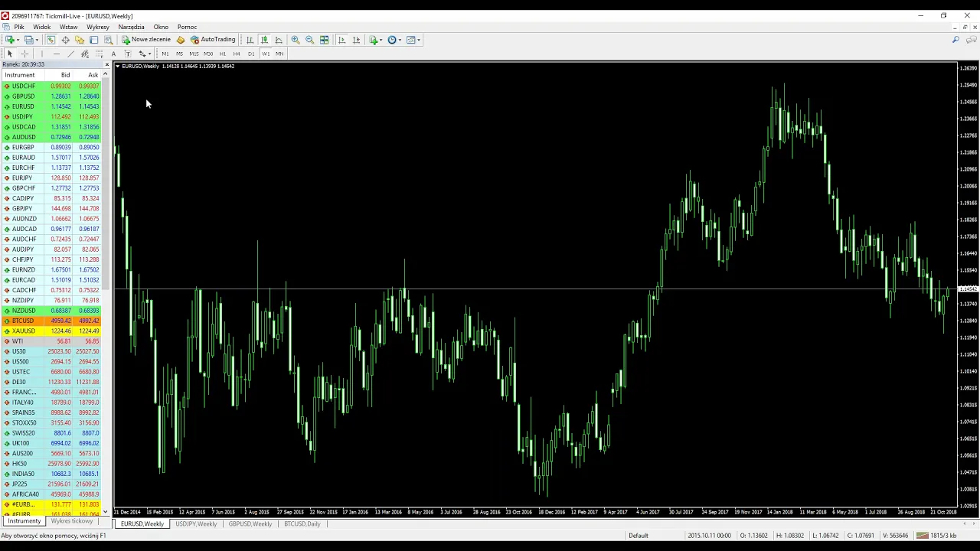
Task: Expand the Templates dropdown
Action: [x=419, y=40]
